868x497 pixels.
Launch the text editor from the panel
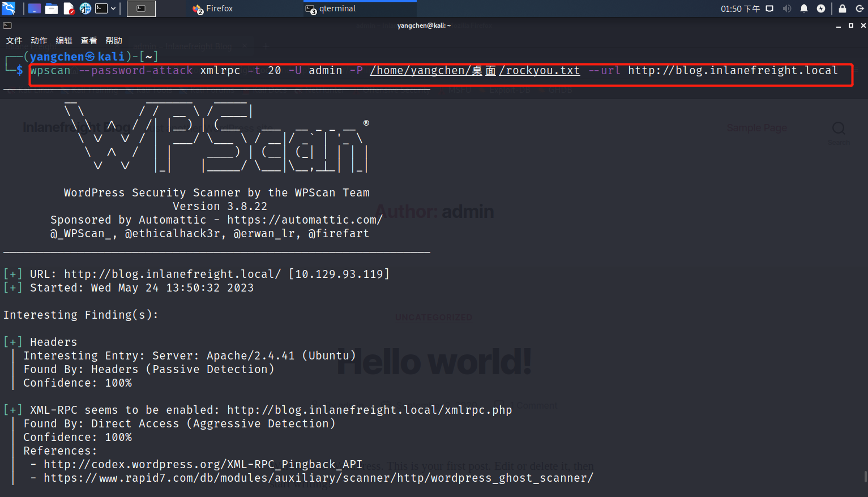coord(69,8)
